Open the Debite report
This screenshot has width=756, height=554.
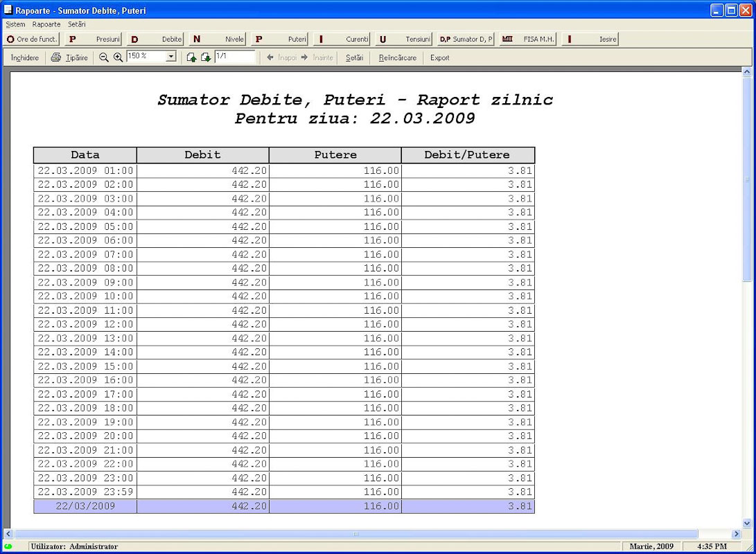point(156,39)
